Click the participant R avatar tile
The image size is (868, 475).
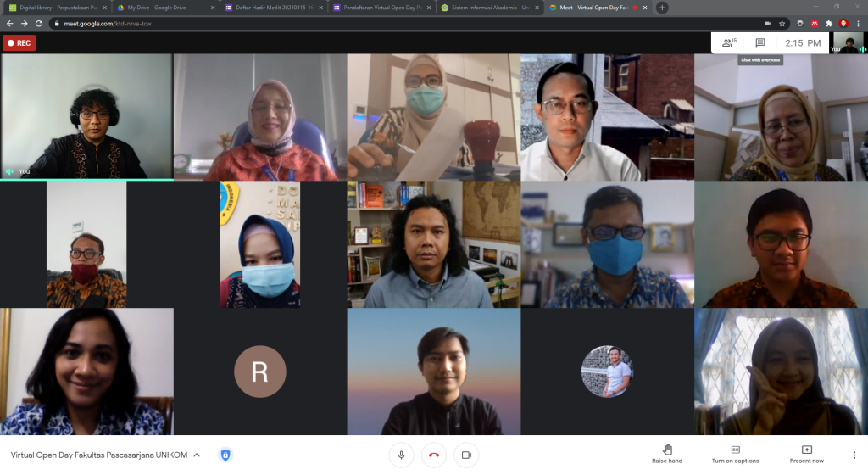[260, 372]
